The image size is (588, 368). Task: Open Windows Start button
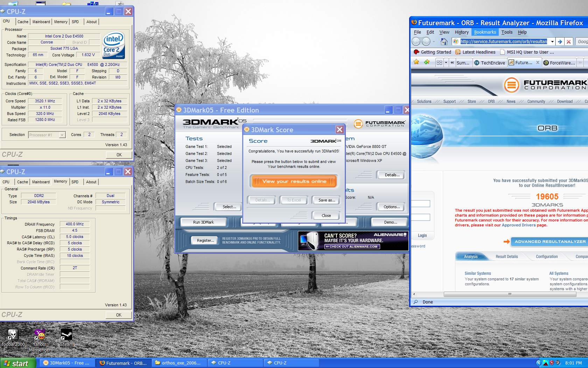coord(18,363)
